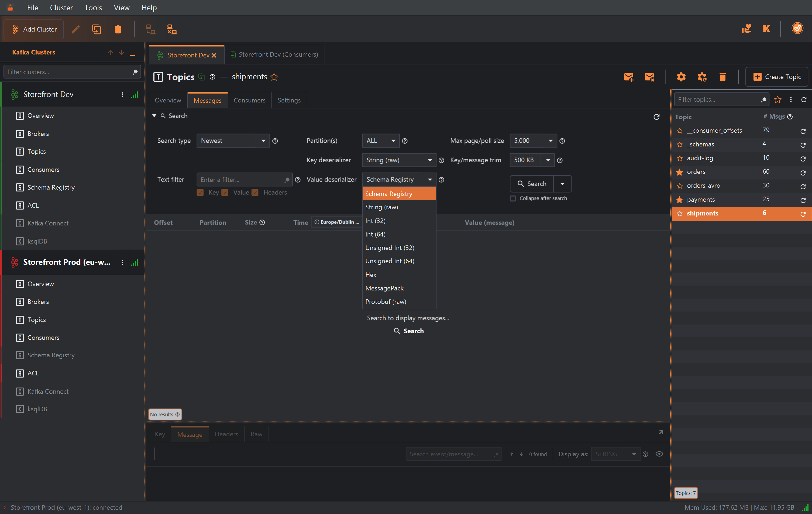Viewport: 812px width, 514px height.
Task: Open the Key/message trim dropdown
Action: pos(532,160)
